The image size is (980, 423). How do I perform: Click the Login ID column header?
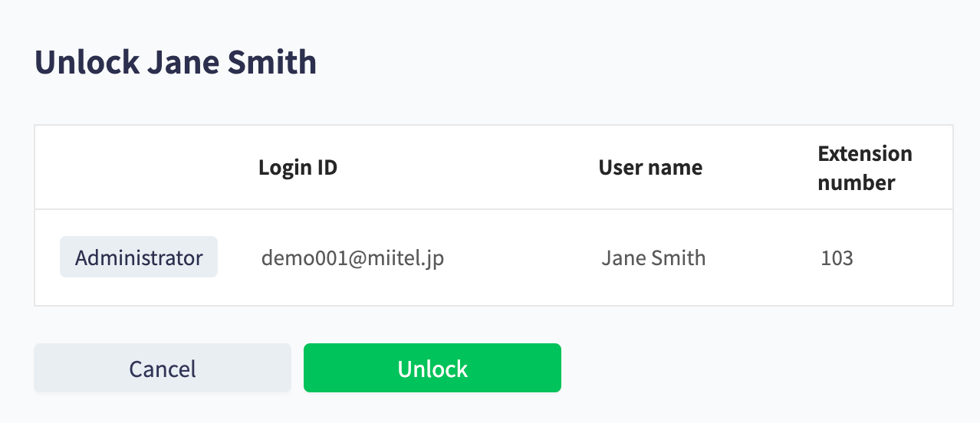click(x=298, y=167)
